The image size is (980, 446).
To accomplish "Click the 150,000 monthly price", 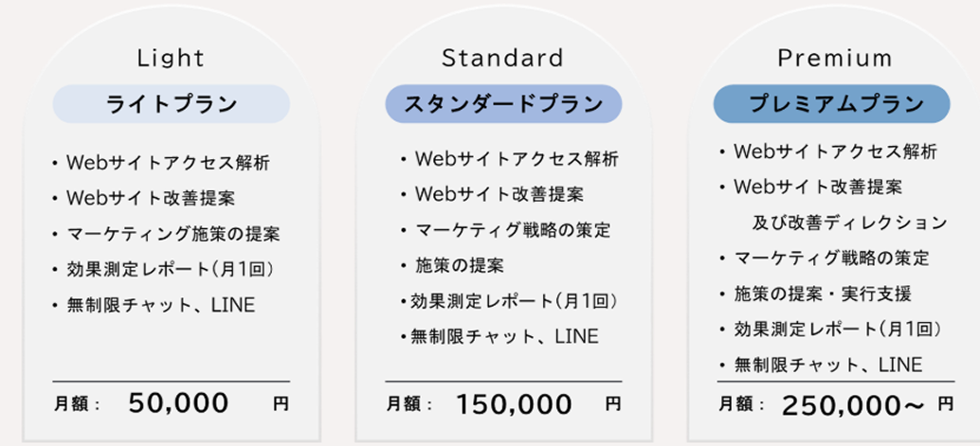I will (514, 404).
